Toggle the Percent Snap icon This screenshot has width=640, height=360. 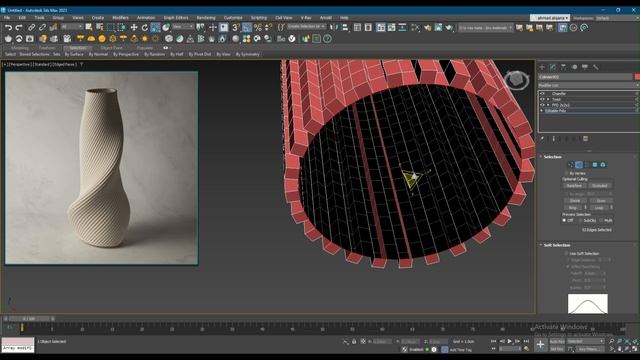coord(258,28)
